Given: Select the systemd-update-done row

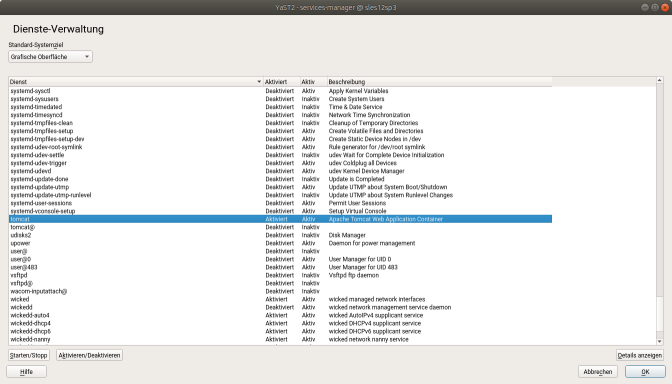Looking at the screenshot, I should tap(280, 179).
